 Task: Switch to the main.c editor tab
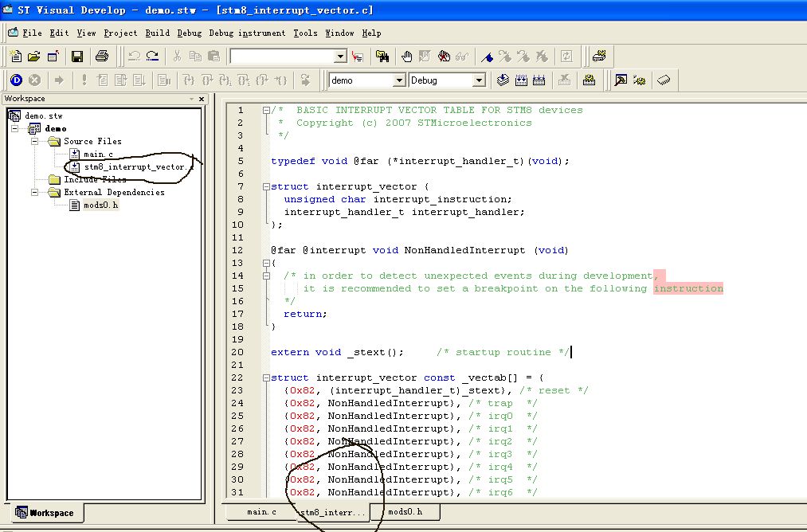coord(261,511)
